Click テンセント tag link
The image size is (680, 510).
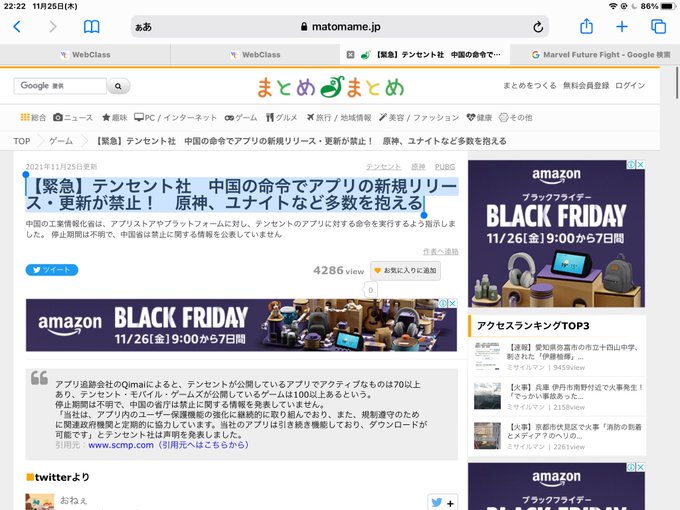tap(383, 167)
